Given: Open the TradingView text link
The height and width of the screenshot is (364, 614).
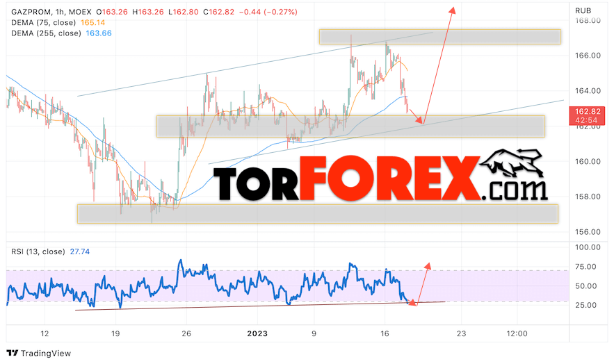Looking at the screenshot, I should [46, 354].
